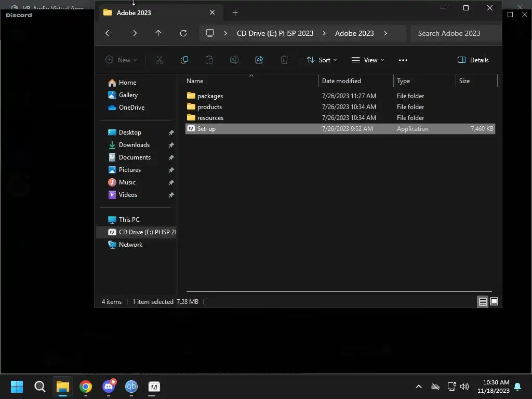The image size is (532, 399).
Task: Open Downloads in the navigation pane
Action: click(x=136, y=145)
